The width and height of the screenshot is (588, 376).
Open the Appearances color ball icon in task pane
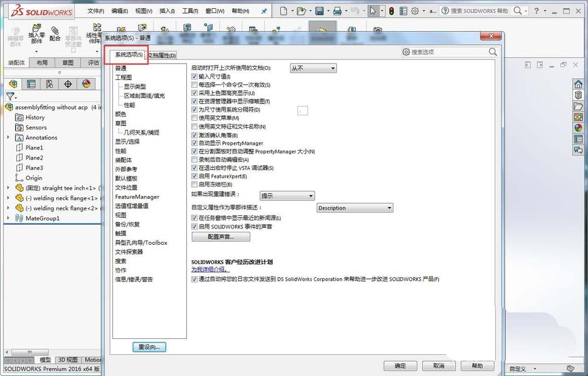click(x=578, y=128)
